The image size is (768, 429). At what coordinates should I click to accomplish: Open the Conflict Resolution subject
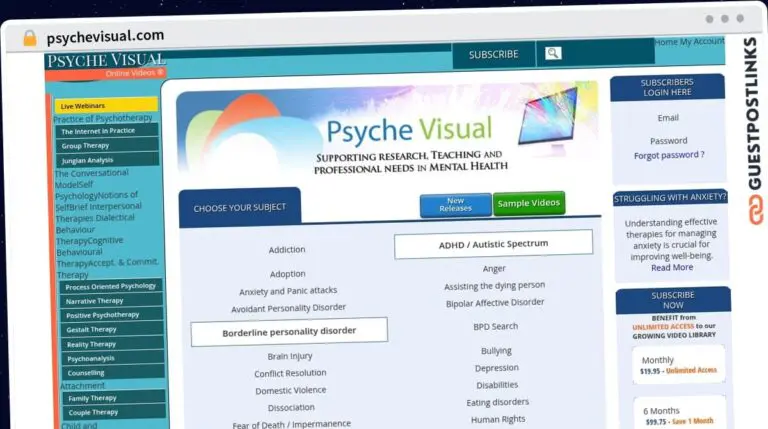(x=290, y=373)
